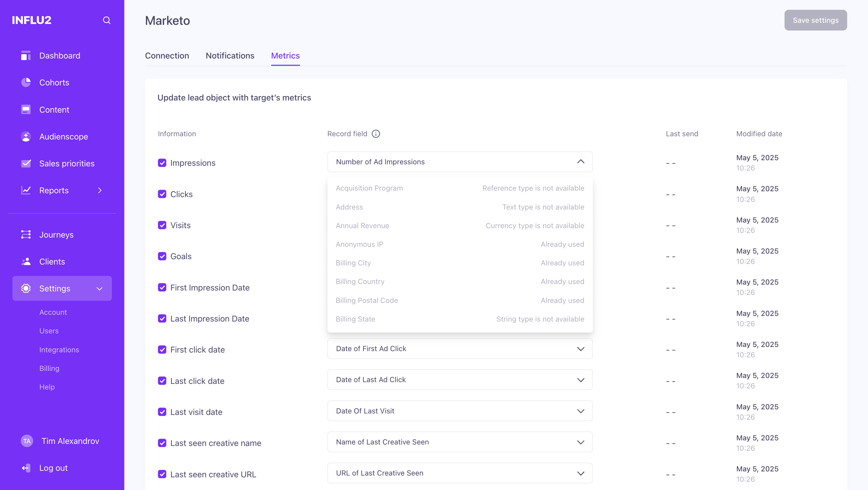Select Billing City option in dropdown list
This screenshot has width=868, height=490.
(460, 263)
